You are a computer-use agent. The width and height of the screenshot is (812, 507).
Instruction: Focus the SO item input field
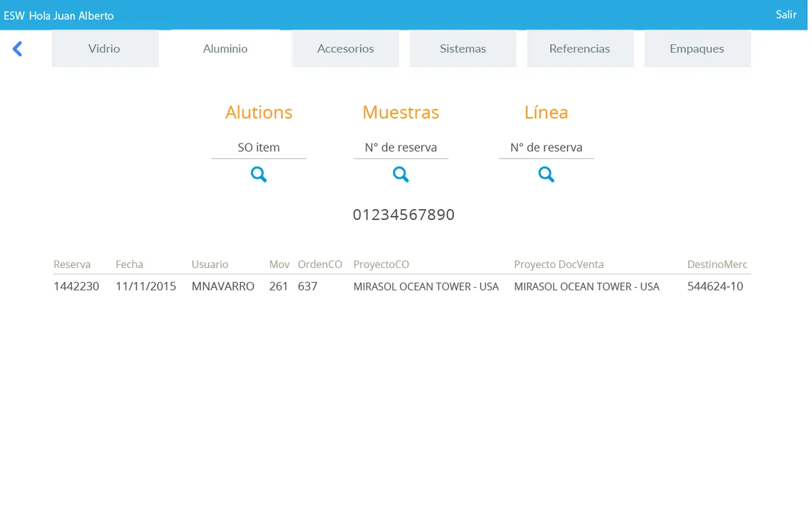click(258, 148)
